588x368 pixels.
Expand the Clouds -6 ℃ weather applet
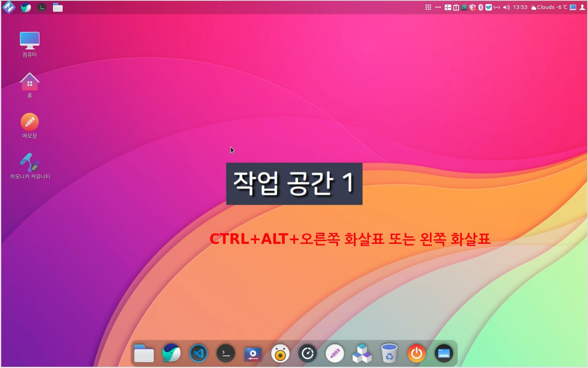pos(549,7)
